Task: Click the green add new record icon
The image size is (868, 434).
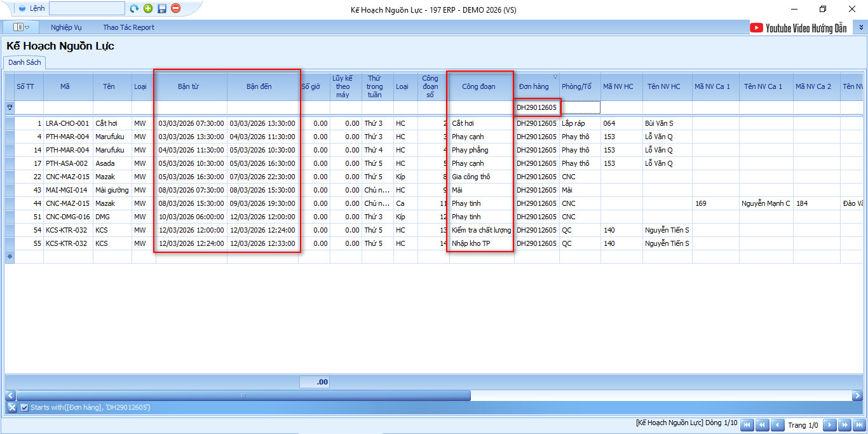Action: pos(148,8)
